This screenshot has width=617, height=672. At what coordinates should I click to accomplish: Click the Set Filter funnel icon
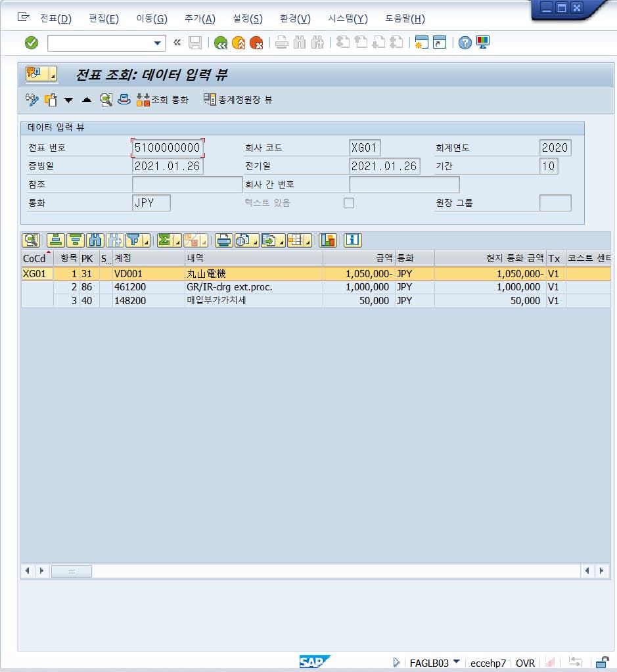pyautogui.click(x=134, y=240)
